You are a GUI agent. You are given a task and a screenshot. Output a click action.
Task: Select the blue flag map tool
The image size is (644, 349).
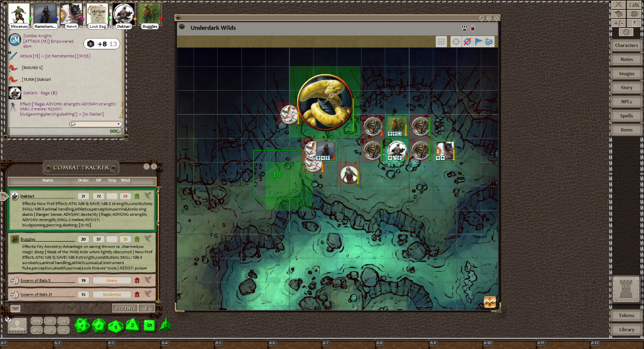tap(478, 42)
